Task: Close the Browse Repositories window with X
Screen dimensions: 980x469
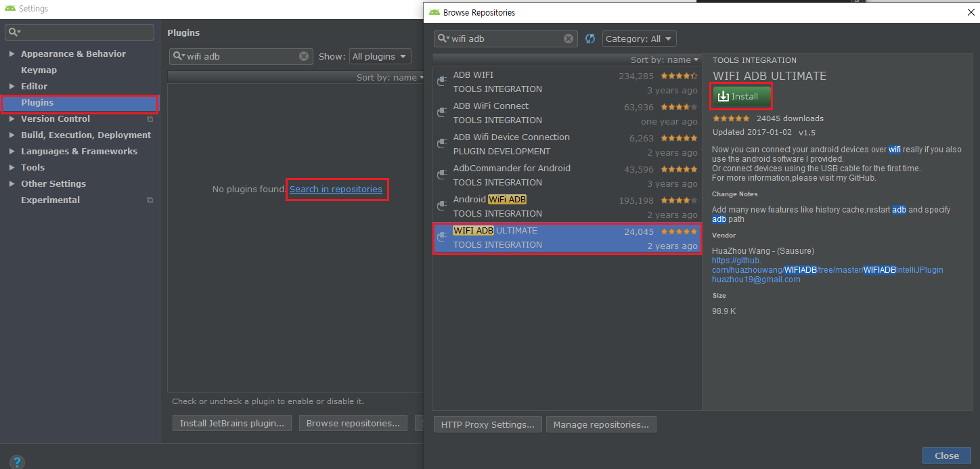Action: tap(971, 12)
